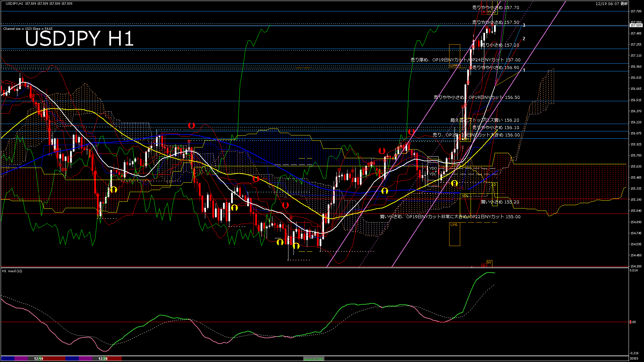The image size is (644, 362).
Task: Click the 12/19 date marker on timeline
Action: pos(39,359)
